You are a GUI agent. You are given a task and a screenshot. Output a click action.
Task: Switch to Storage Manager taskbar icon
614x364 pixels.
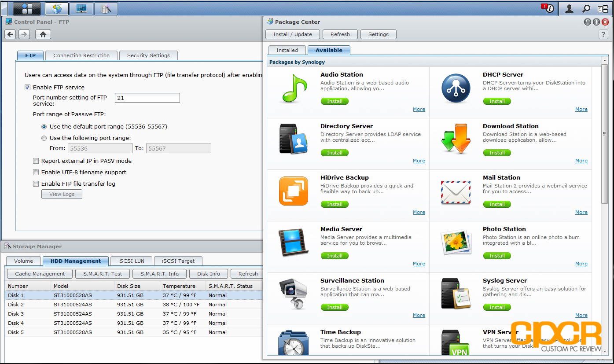tap(106, 8)
